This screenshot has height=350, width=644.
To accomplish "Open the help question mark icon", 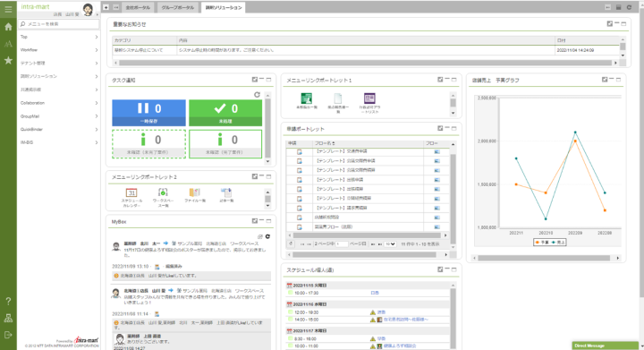I will 8,301.
